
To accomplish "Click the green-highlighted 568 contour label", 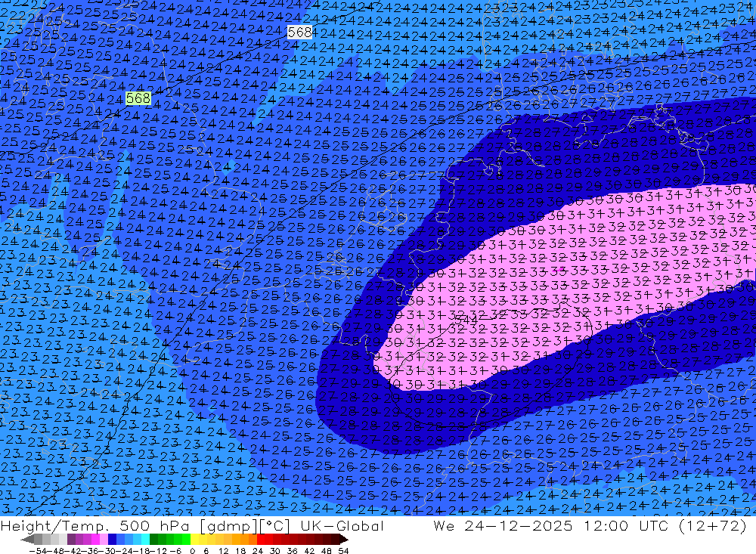I will [x=138, y=98].
